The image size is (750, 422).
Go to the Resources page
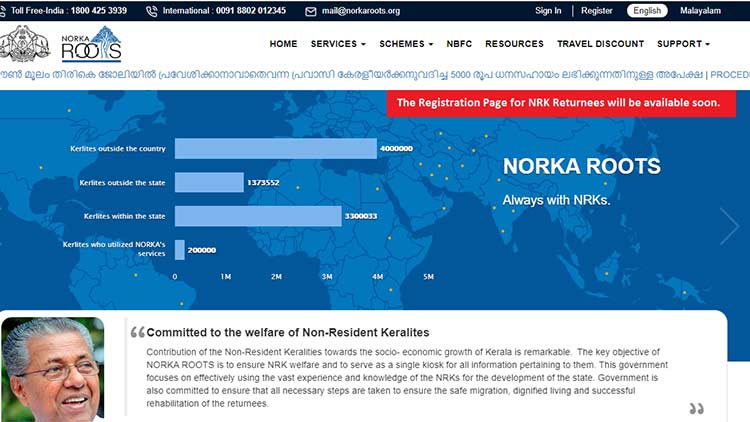click(x=514, y=44)
